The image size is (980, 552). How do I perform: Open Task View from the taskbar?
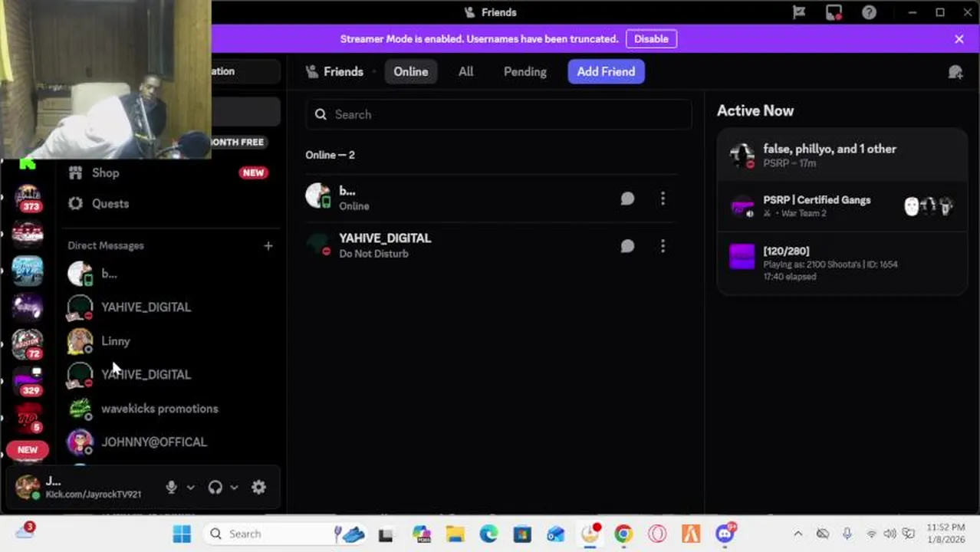tap(386, 534)
